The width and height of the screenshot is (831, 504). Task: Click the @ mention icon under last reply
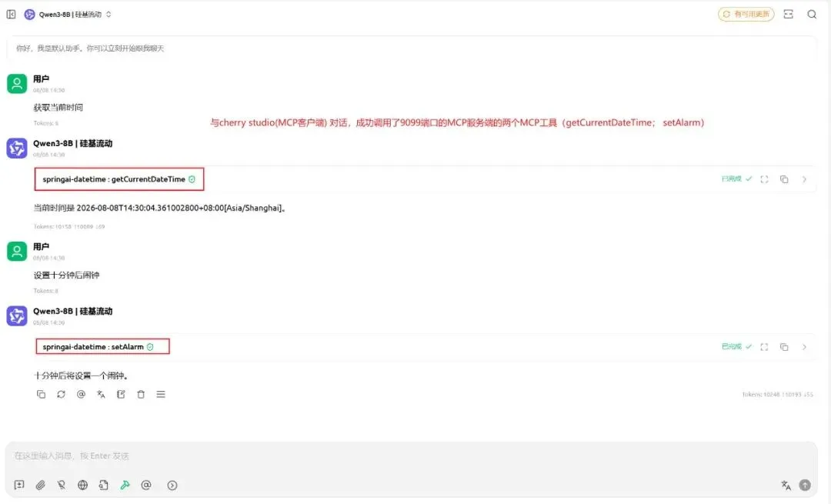pos(81,394)
